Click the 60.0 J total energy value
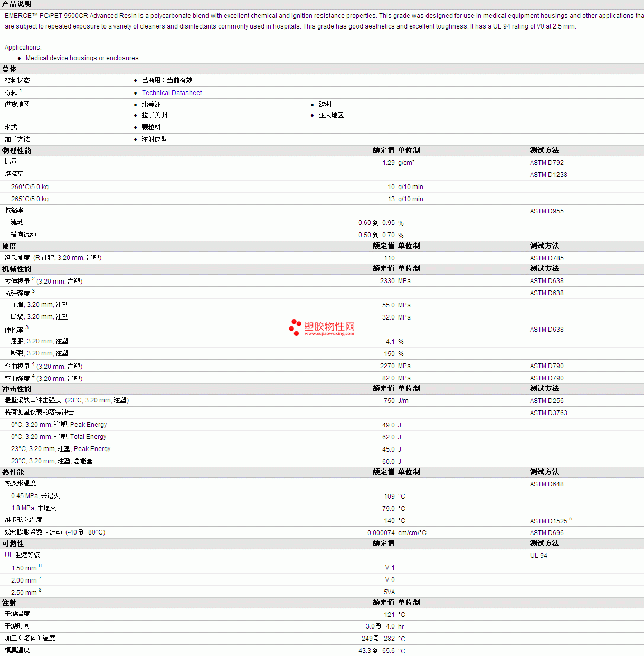This screenshot has width=644, height=656. pos(392,462)
